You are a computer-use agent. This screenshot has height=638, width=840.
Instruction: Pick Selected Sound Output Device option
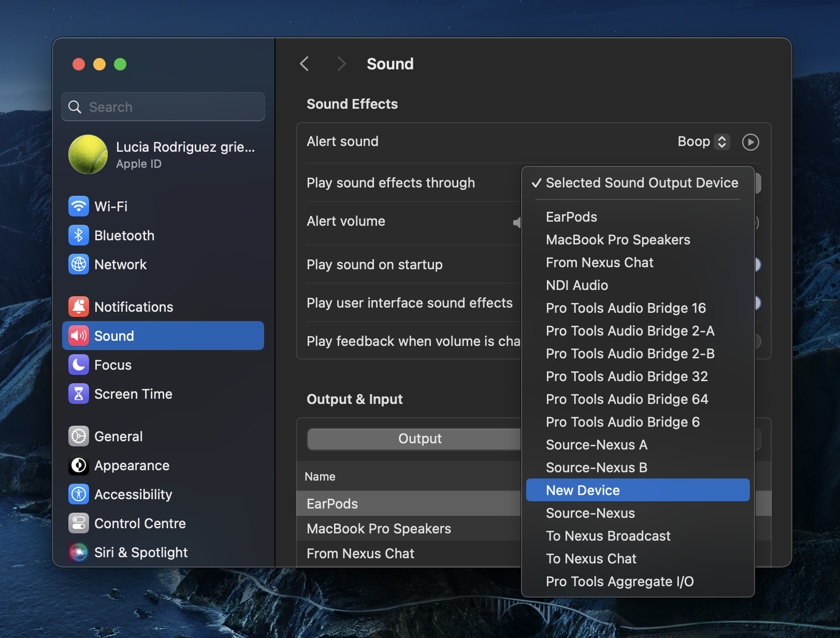(641, 183)
